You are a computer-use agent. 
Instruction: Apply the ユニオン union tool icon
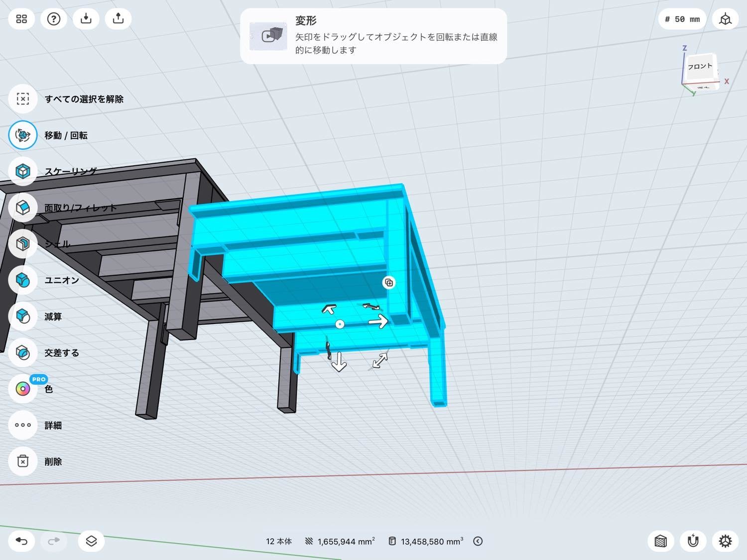click(23, 280)
